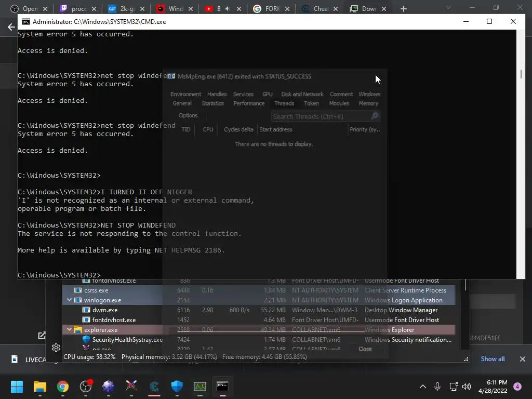Click the microphone tray icon

tap(437, 386)
